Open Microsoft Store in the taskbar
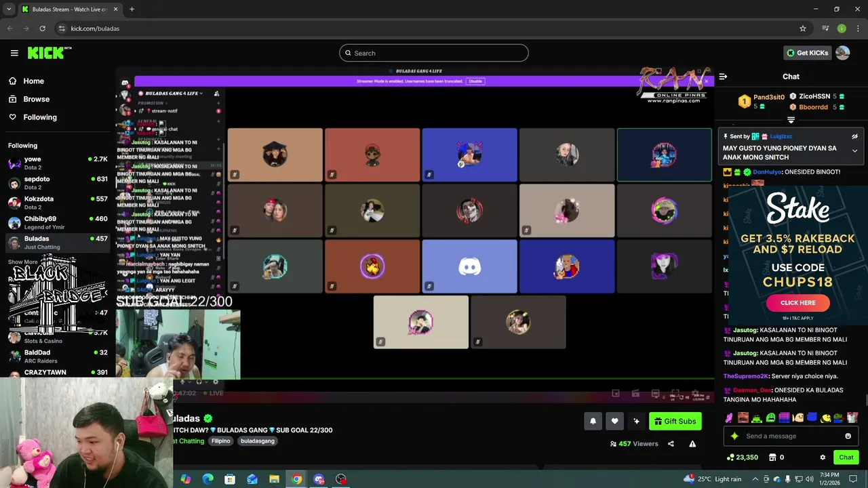Screen dimensions: 868x488 (x=230, y=479)
